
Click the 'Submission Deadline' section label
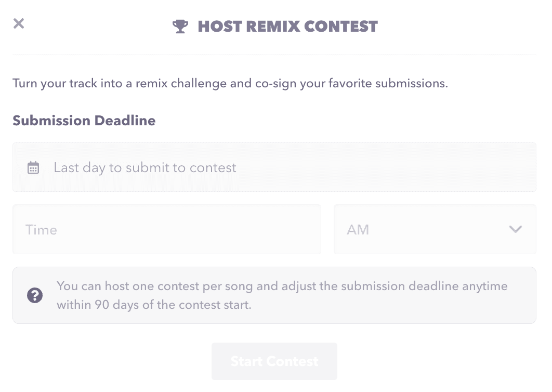(84, 121)
